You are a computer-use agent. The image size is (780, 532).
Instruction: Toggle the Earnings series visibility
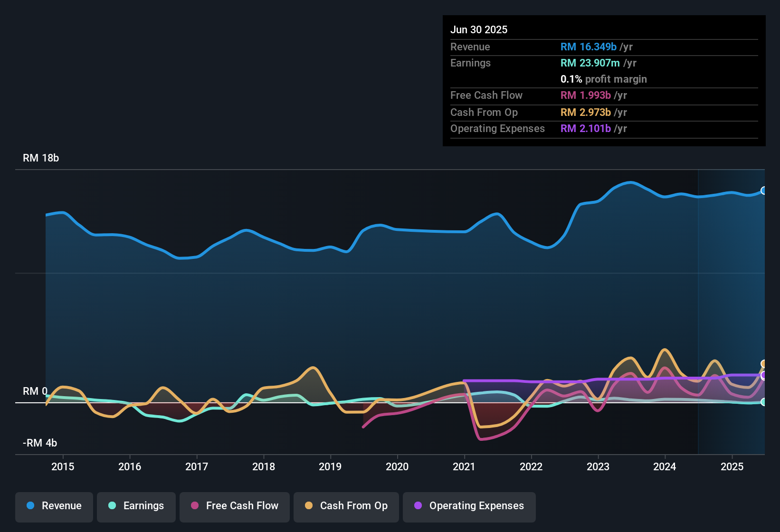(x=136, y=506)
